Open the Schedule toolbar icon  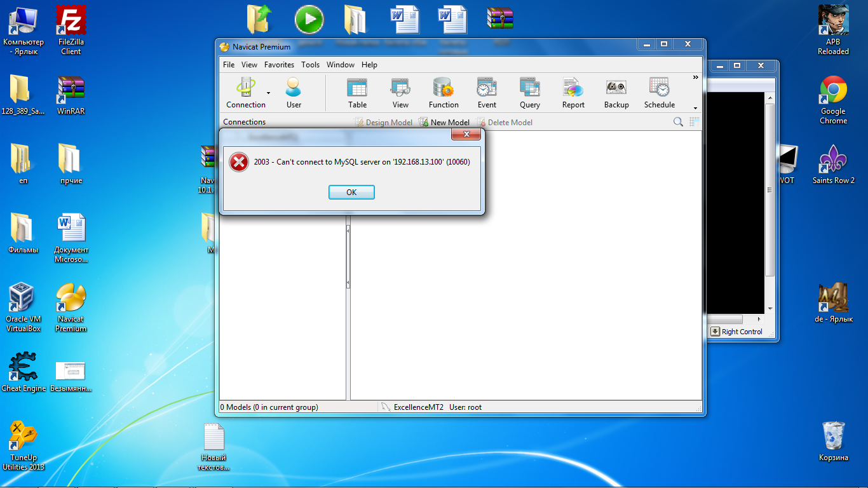[660, 93]
